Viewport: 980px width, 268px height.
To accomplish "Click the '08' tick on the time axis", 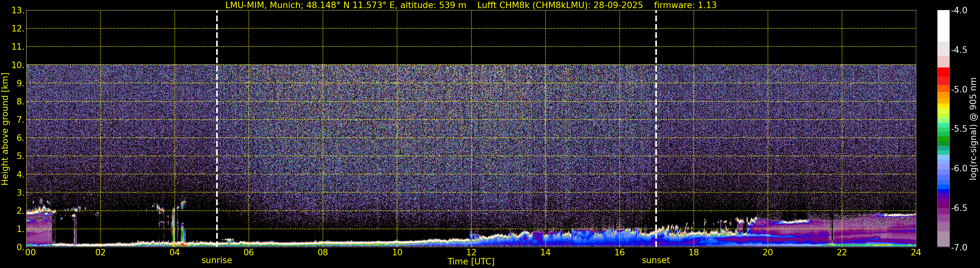I will click(323, 252).
